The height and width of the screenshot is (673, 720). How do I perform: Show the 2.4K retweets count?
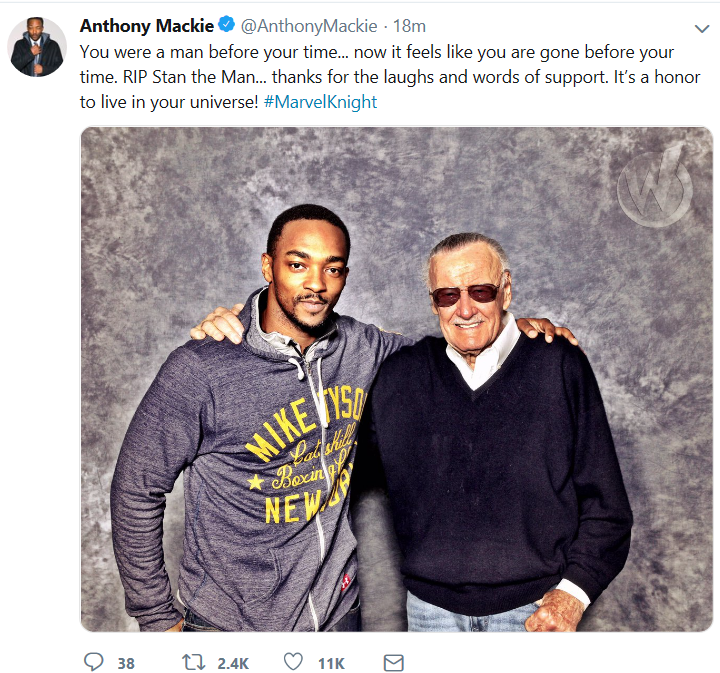[233, 663]
